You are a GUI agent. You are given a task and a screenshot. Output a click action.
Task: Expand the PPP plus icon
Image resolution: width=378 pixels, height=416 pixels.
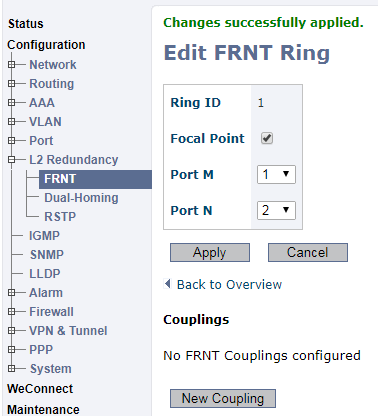click(x=12, y=350)
